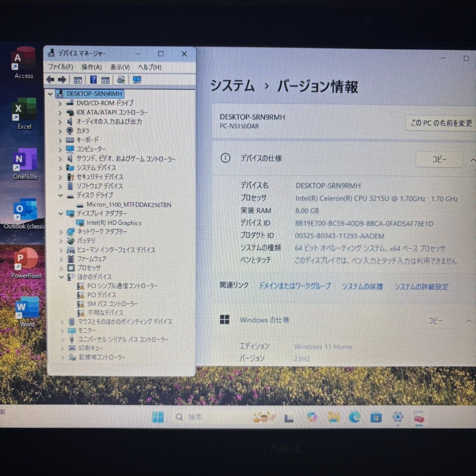Viewport: 476px width, 476px height.
Task: Click the back arrow in Device Manager toolbar
Action: click(x=50, y=80)
